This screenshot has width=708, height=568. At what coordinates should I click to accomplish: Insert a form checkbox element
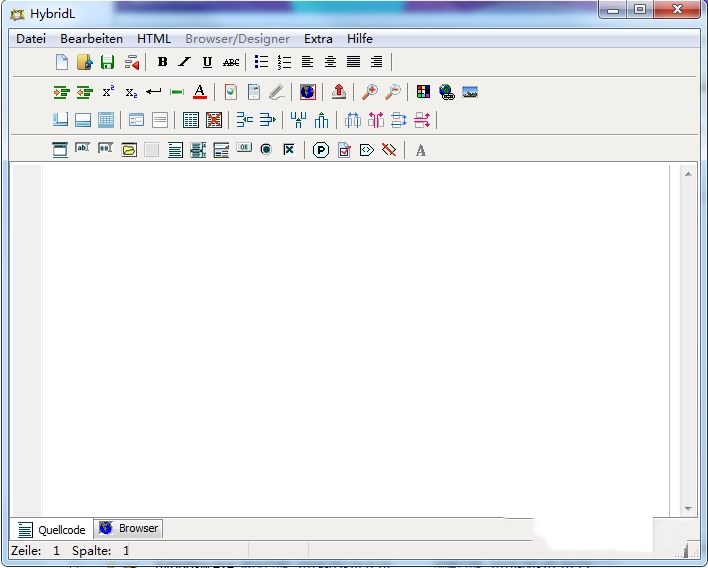pos(289,150)
